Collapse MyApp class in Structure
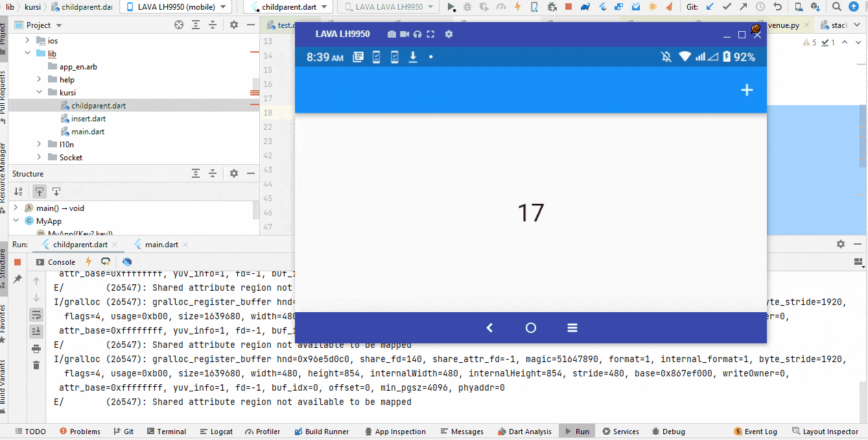 16,221
